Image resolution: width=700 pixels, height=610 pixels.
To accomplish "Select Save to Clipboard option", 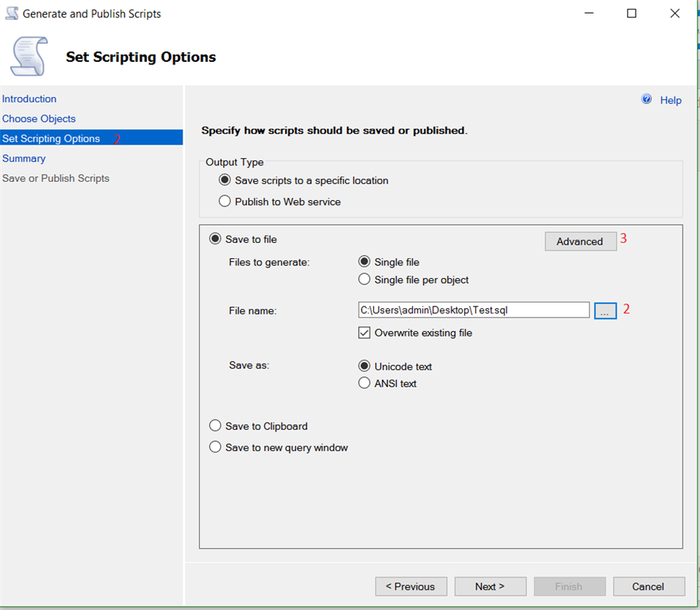I will 215,427.
